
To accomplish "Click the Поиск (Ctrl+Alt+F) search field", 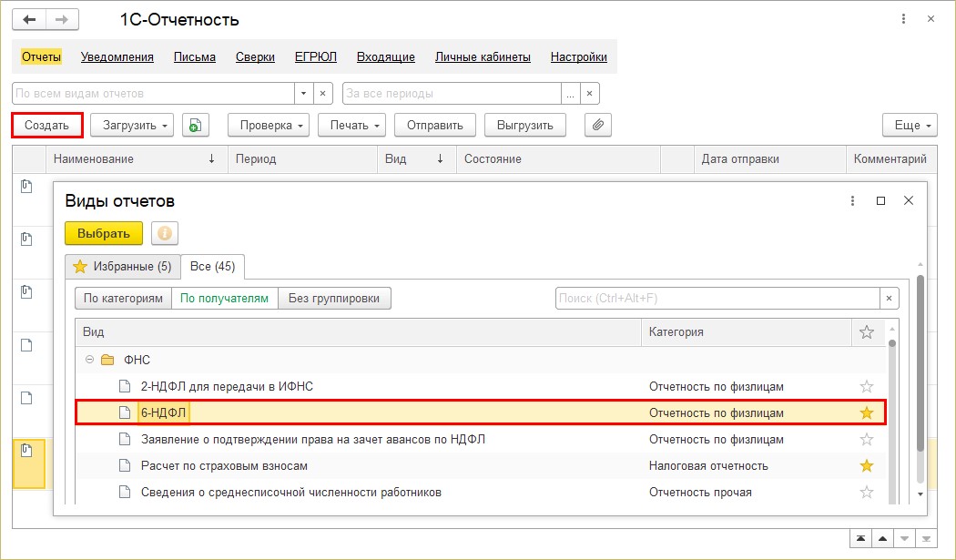I will pos(717,299).
